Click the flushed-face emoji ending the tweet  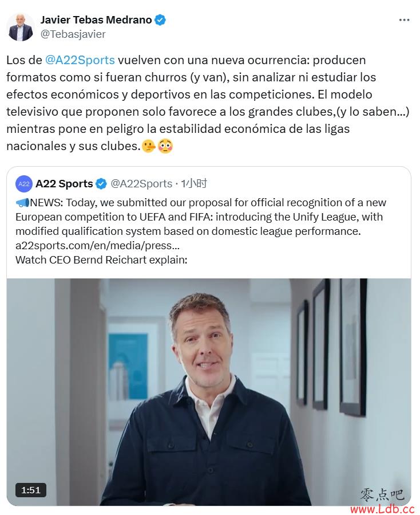tap(165, 146)
